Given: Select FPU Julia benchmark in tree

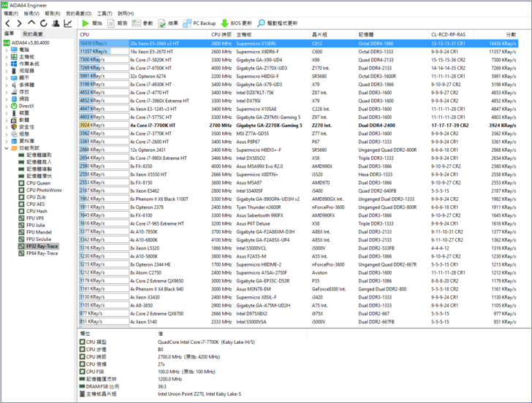Looking at the screenshot, I should pyautogui.click(x=34, y=225).
